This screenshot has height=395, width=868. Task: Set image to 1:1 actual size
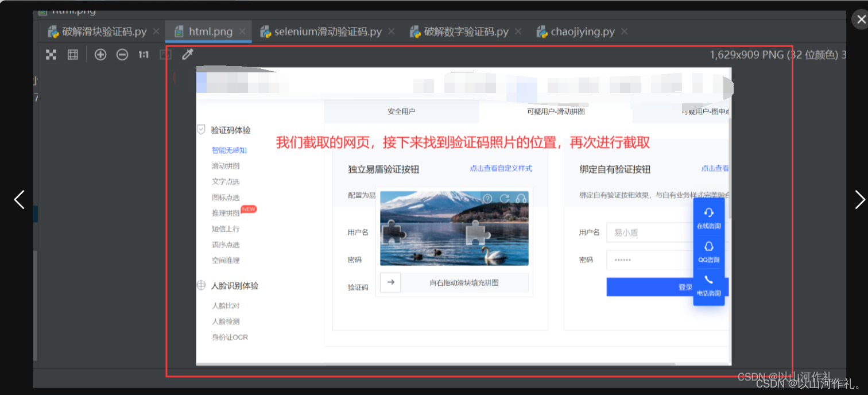point(143,55)
